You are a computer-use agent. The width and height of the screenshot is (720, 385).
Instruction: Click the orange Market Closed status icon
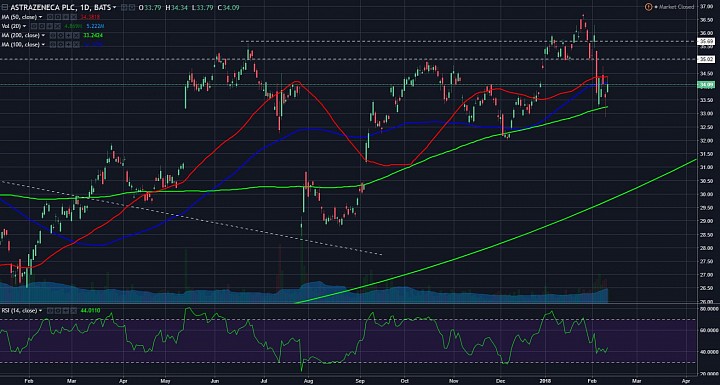[648, 7]
